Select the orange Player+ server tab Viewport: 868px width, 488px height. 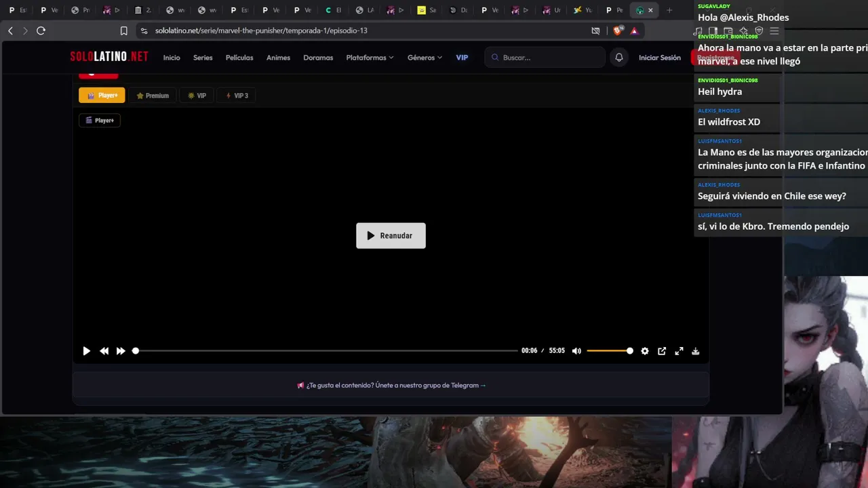[x=102, y=96]
